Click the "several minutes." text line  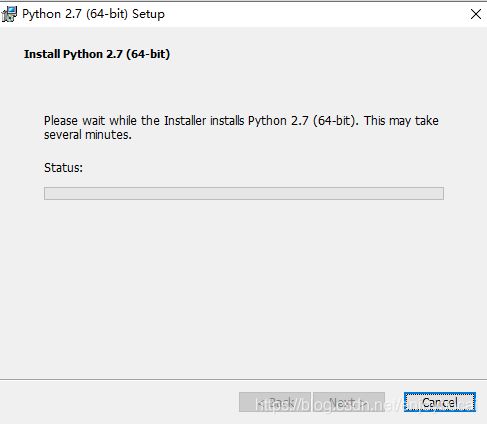[88, 135]
